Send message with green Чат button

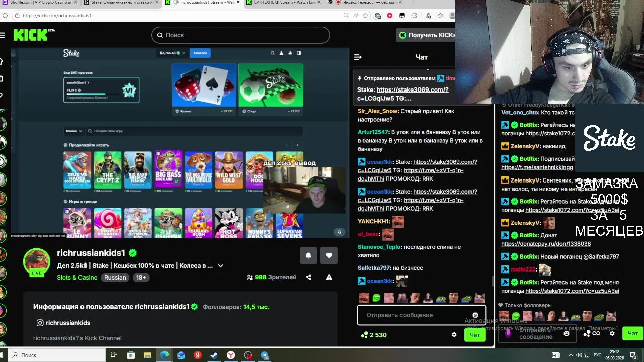pos(474,335)
